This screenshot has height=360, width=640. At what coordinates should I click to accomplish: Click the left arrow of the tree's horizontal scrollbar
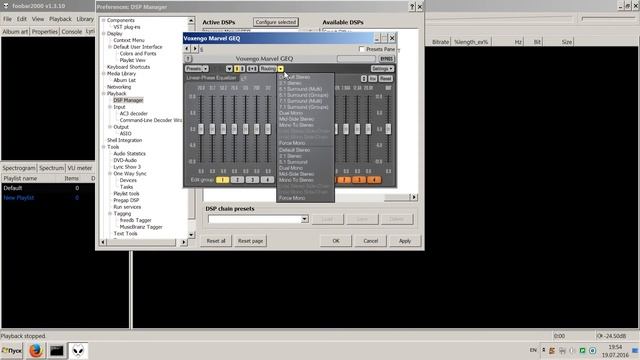click(103, 242)
